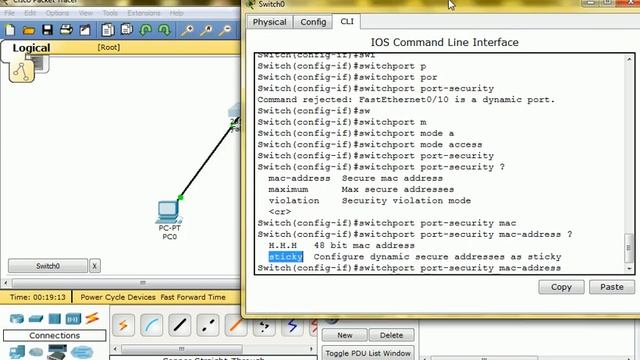The height and width of the screenshot is (360, 640).
Task: Click the Time: 00:19:13 status label
Action: pyautogui.click(x=38, y=297)
